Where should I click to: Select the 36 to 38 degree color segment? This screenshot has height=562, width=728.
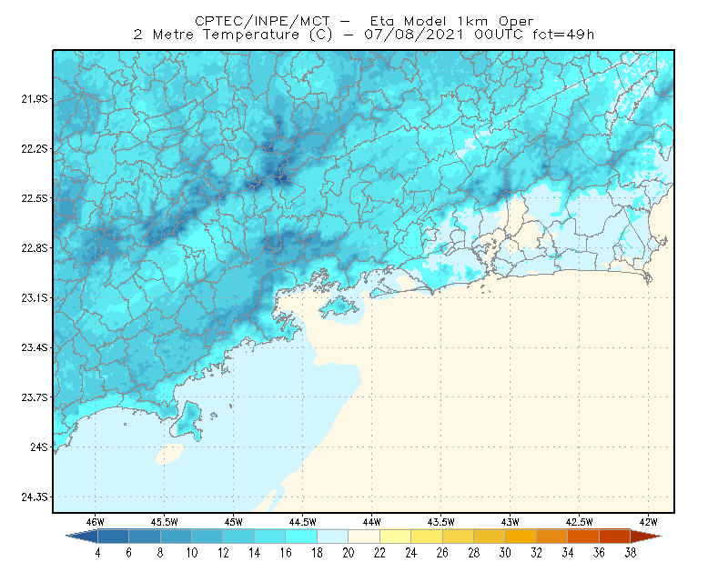[615, 537]
